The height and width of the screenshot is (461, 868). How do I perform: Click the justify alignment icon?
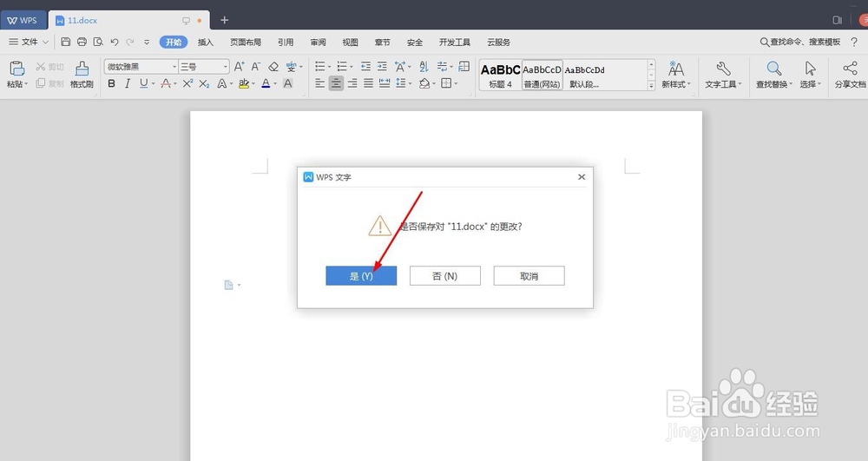point(368,83)
